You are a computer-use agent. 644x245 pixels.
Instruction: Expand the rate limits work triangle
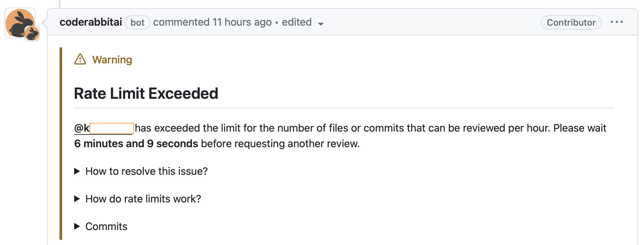click(77, 199)
